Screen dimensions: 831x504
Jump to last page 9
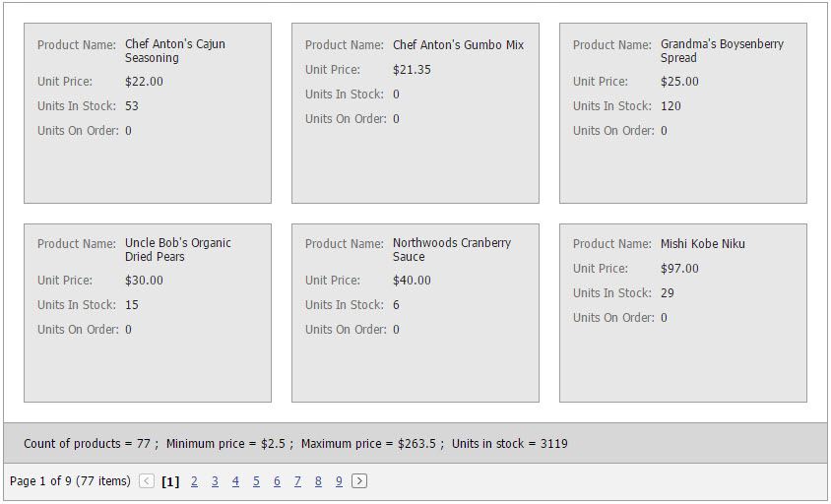[x=339, y=481]
